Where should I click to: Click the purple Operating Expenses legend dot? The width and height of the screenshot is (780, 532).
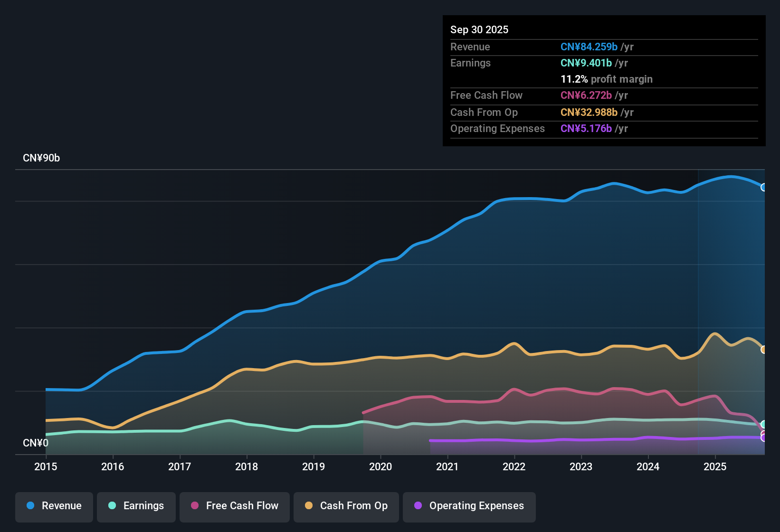418,506
